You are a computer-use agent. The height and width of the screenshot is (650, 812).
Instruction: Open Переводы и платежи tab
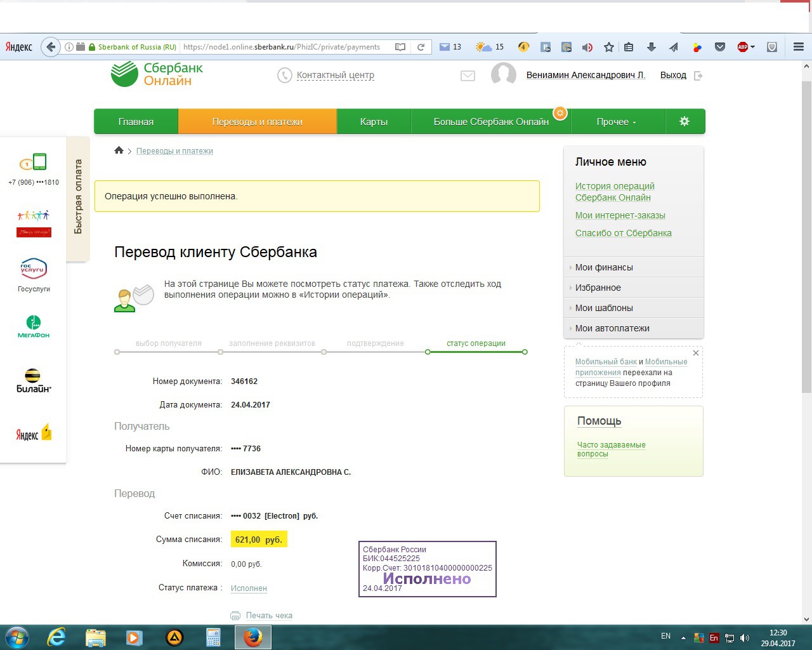pos(257,121)
